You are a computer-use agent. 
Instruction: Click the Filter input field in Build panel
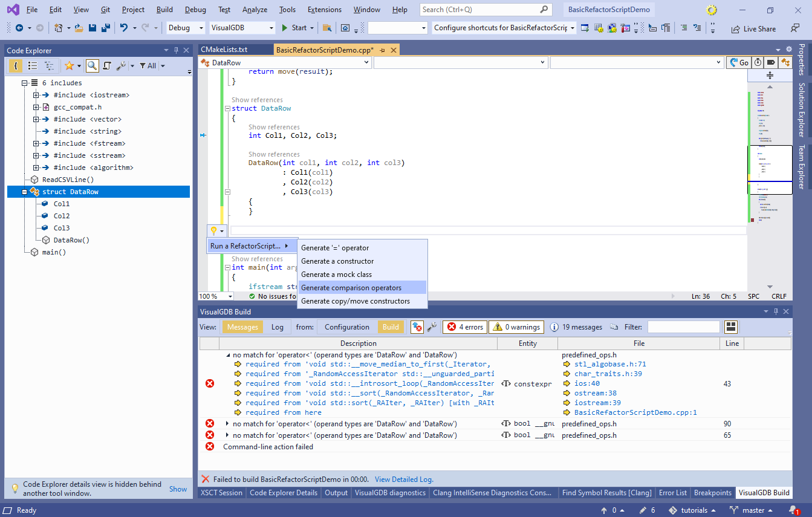click(x=683, y=327)
